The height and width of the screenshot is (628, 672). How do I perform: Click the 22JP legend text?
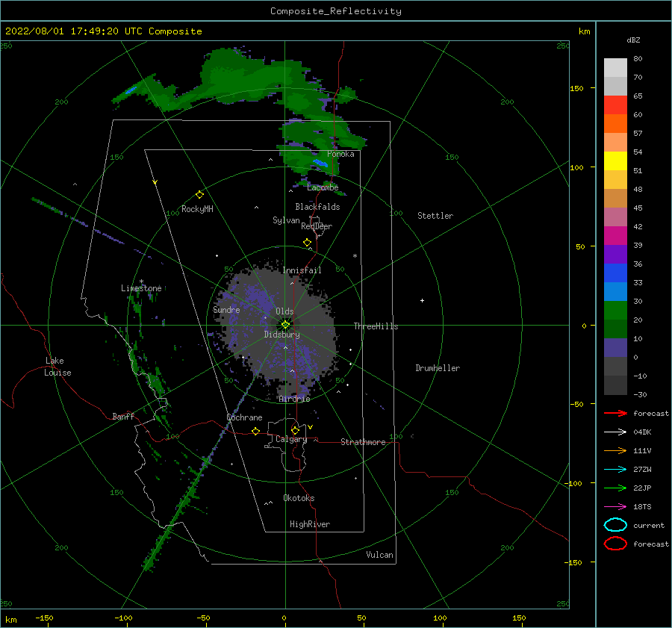pyautogui.click(x=642, y=488)
